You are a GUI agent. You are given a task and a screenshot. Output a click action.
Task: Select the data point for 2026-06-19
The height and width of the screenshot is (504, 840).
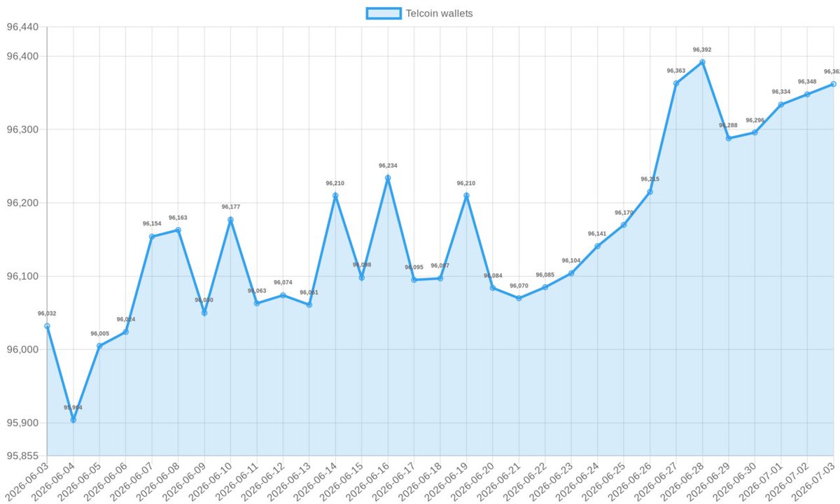pos(466,195)
